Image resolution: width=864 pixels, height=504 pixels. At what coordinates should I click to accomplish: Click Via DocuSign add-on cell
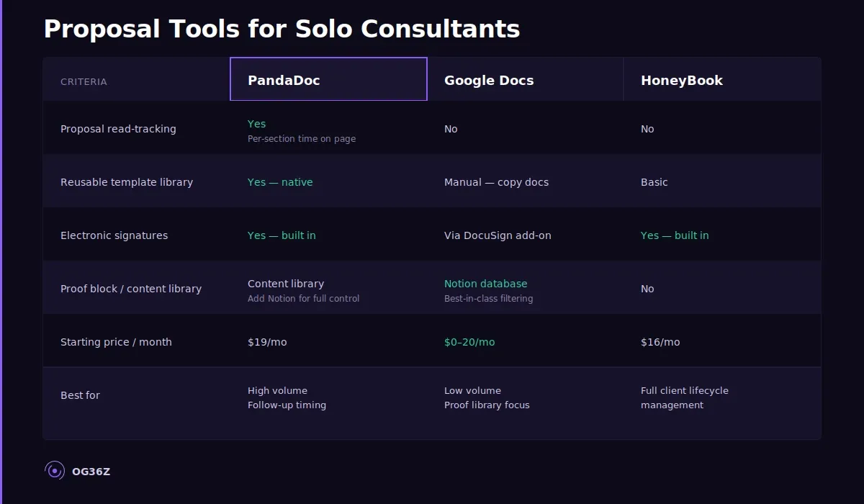click(x=498, y=235)
